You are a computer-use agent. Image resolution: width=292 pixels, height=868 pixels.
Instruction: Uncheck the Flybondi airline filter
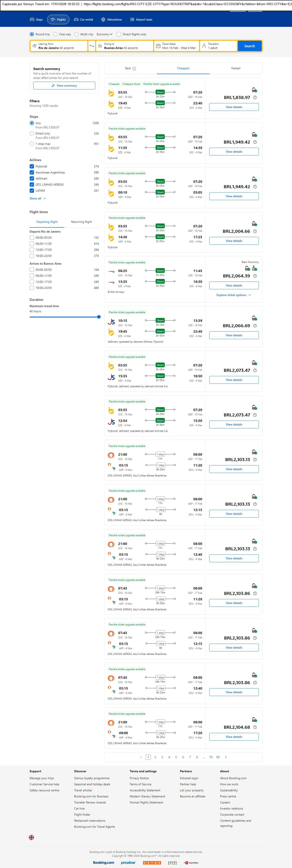pos(32,167)
